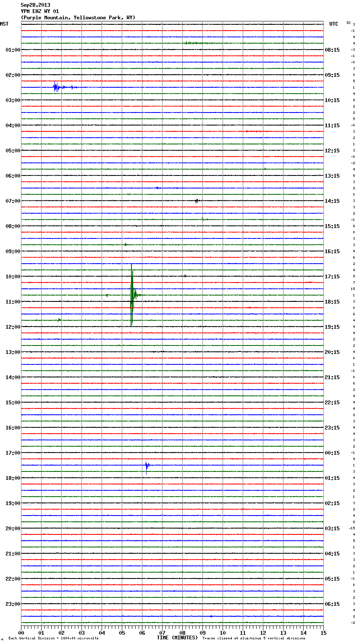Click minute tick label 08 on bottom axis
357x644 pixels.
coord(182,633)
